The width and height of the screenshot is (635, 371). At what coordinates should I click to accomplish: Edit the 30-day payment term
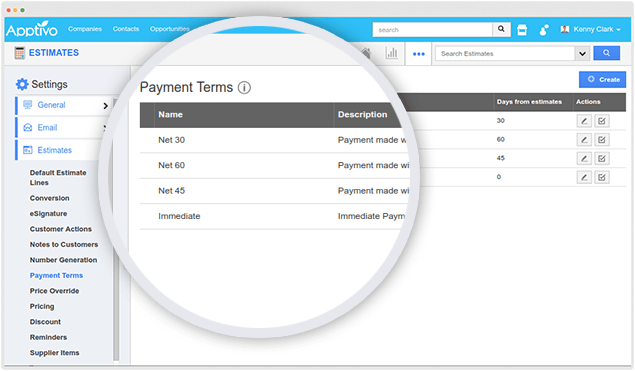(x=584, y=121)
